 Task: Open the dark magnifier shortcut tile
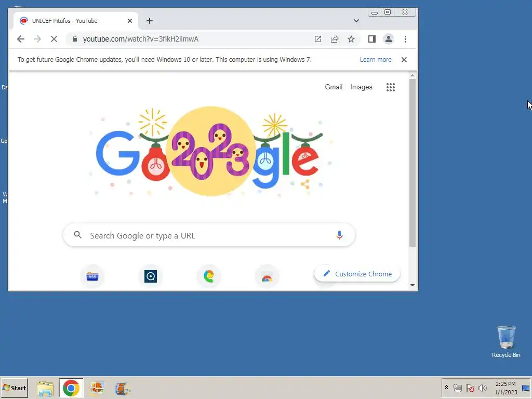tap(151, 276)
